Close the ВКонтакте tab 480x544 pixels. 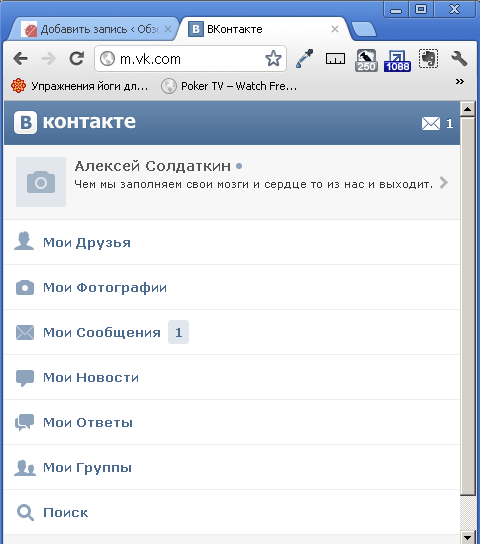335,29
